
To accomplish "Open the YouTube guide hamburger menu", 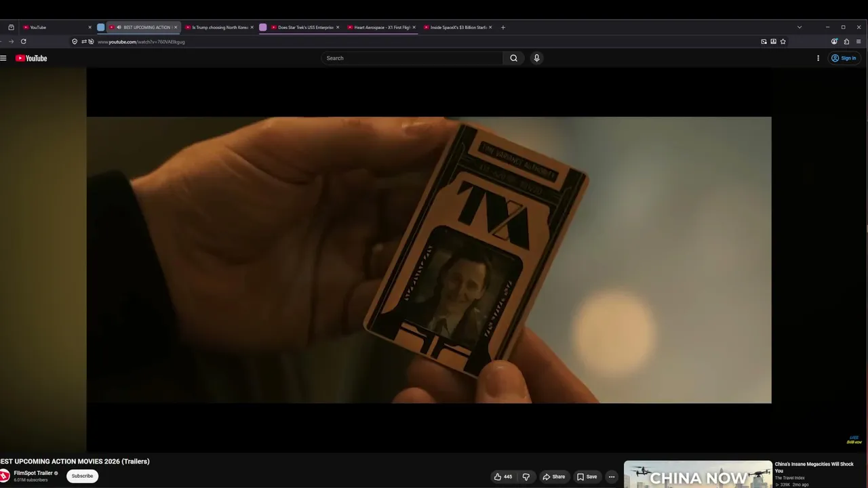I will click(3, 58).
